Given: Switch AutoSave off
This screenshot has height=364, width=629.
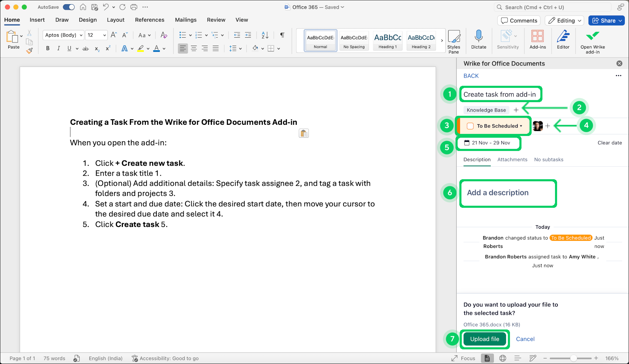Looking at the screenshot, I should tap(68, 7).
